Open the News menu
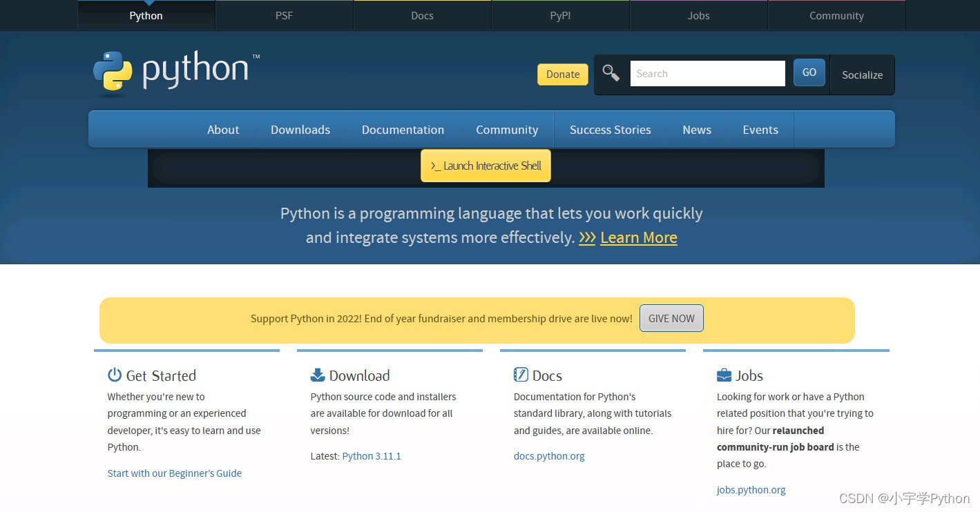The width and height of the screenshot is (980, 512). pyautogui.click(x=697, y=130)
